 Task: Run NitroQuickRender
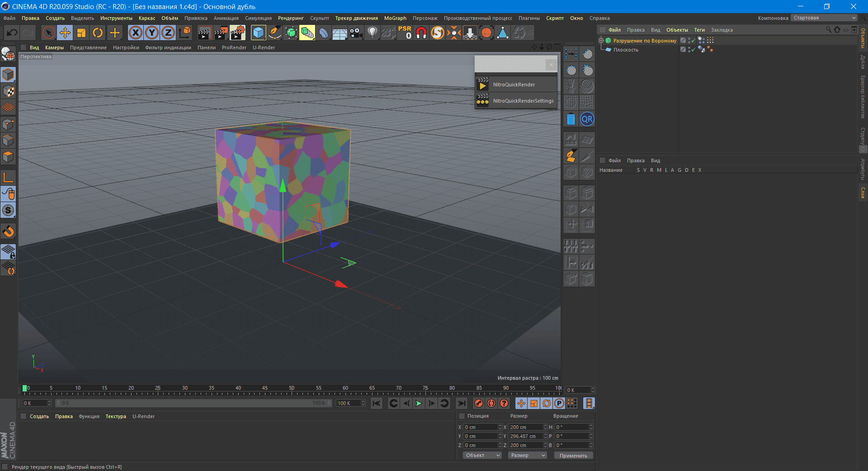pyautogui.click(x=516, y=85)
